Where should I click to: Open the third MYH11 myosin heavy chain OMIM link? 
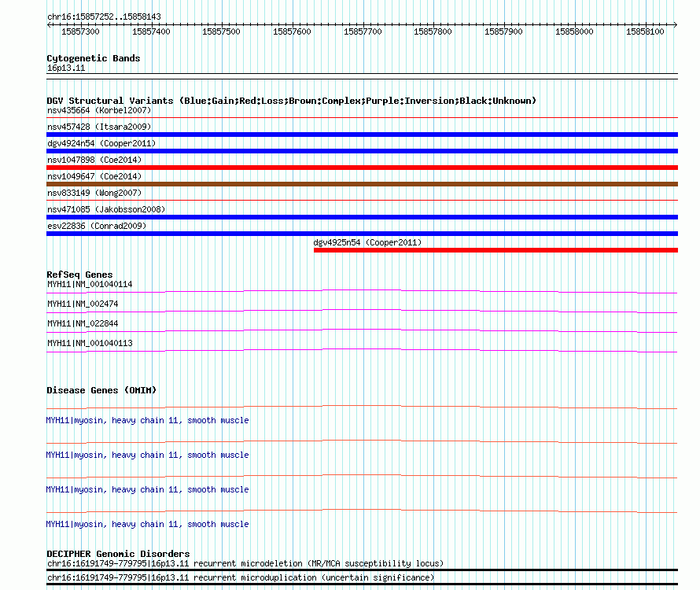click(x=147, y=490)
